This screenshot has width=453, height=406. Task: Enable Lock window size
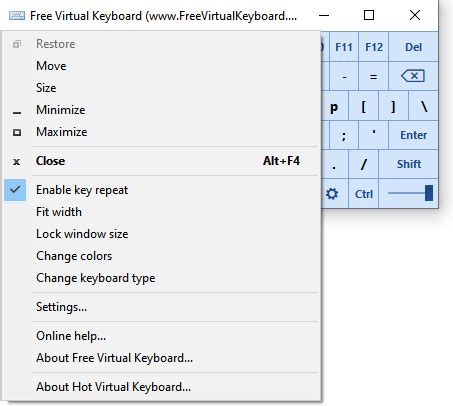coord(161,234)
